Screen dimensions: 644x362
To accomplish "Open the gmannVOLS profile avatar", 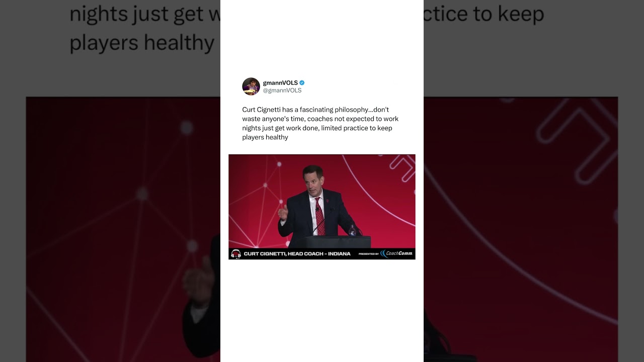I will pyautogui.click(x=251, y=86).
